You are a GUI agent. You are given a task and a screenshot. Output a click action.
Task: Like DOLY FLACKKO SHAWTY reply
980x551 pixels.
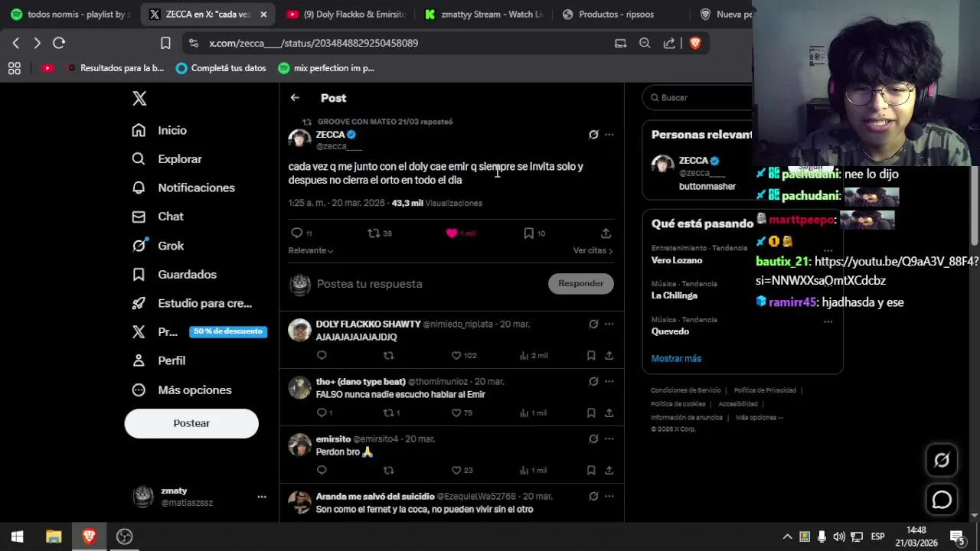click(456, 356)
